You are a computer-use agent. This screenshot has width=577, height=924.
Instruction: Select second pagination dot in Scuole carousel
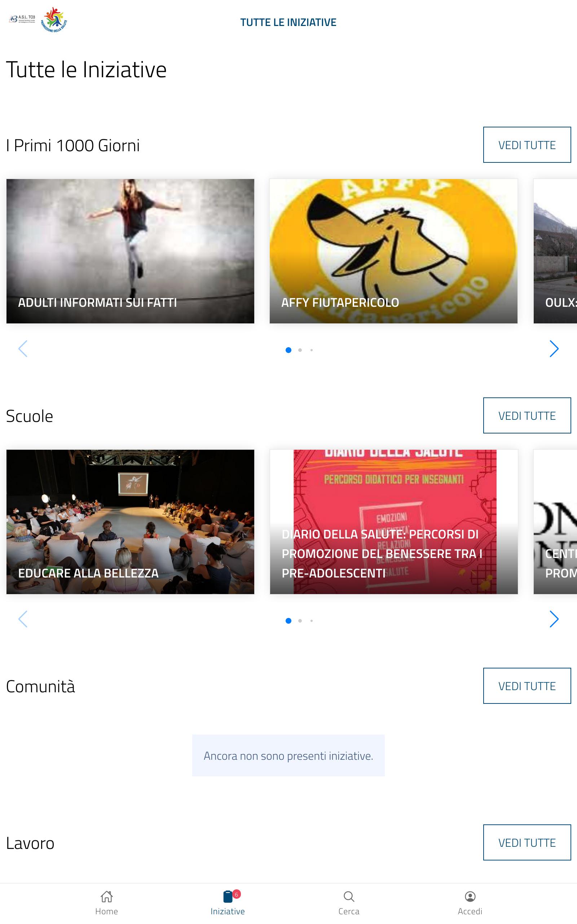300,621
